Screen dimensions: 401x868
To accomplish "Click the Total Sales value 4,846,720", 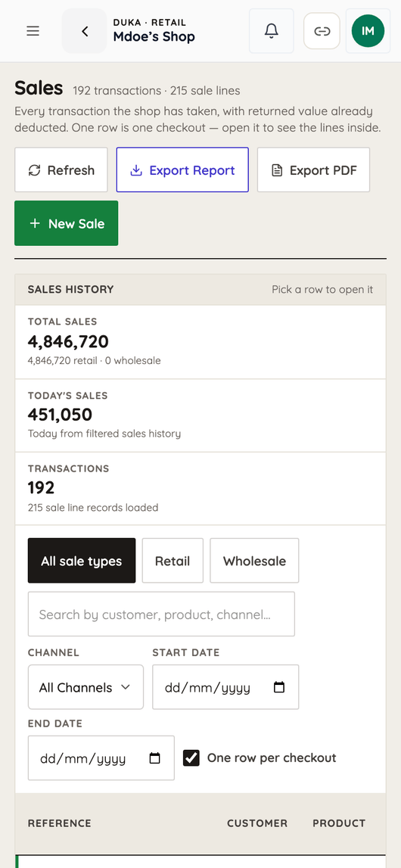I will coord(68,341).
